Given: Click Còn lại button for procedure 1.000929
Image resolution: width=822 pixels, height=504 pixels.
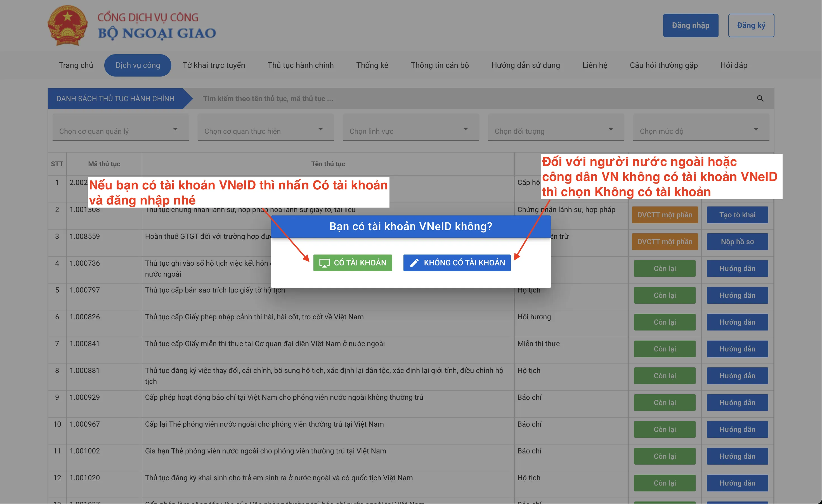Looking at the screenshot, I should pyautogui.click(x=664, y=403).
